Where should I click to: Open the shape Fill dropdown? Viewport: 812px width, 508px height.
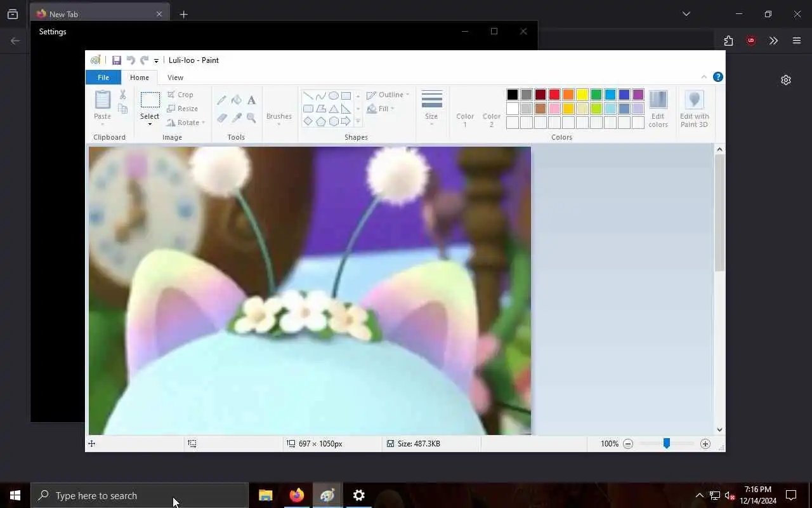click(x=381, y=109)
